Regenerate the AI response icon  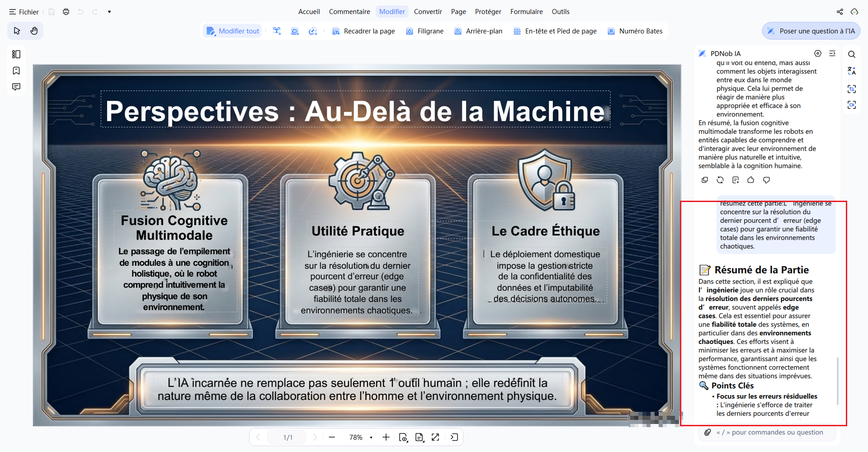[720, 180]
